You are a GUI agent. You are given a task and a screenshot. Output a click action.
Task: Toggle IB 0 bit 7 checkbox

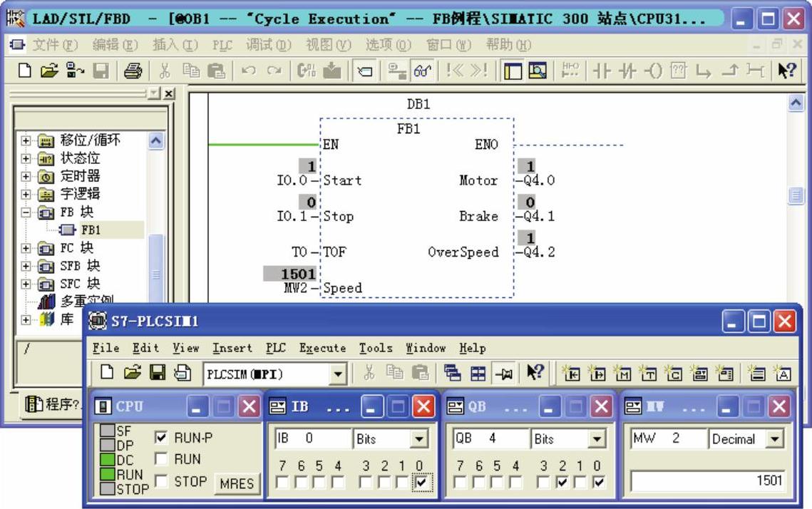pyautogui.click(x=283, y=483)
